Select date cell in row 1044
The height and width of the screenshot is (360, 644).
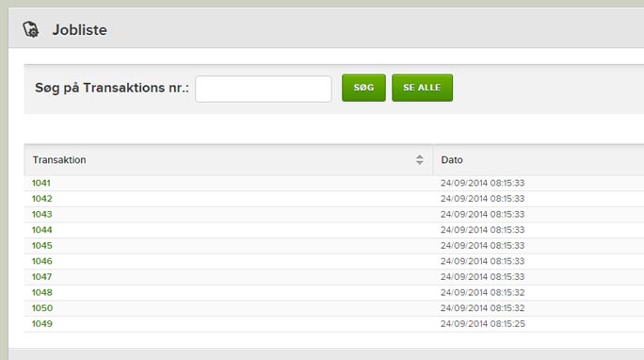tap(483, 230)
